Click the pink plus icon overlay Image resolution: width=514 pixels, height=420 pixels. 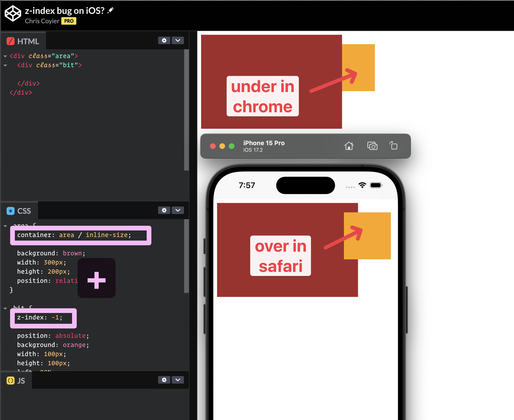pyautogui.click(x=97, y=280)
